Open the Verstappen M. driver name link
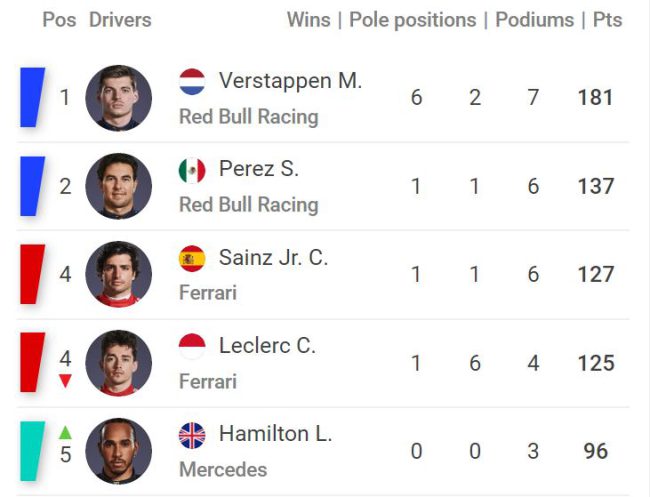Screen dimensions: 650x497 [291, 80]
